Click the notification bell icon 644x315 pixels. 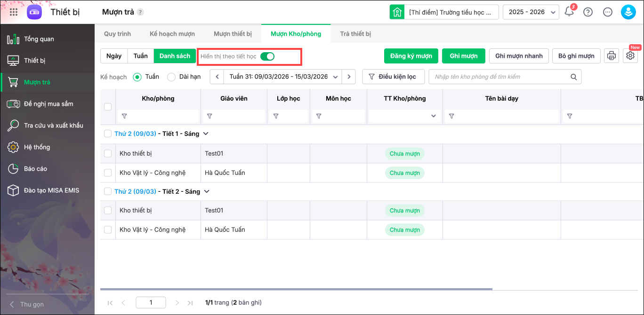click(569, 12)
